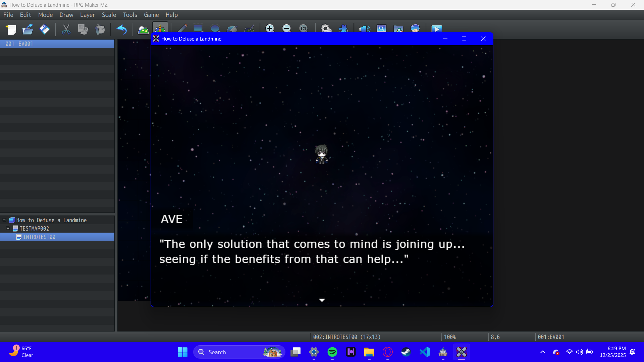Image resolution: width=644 pixels, height=362 pixels.
Task: Open Database gear icon
Action: 326,28
